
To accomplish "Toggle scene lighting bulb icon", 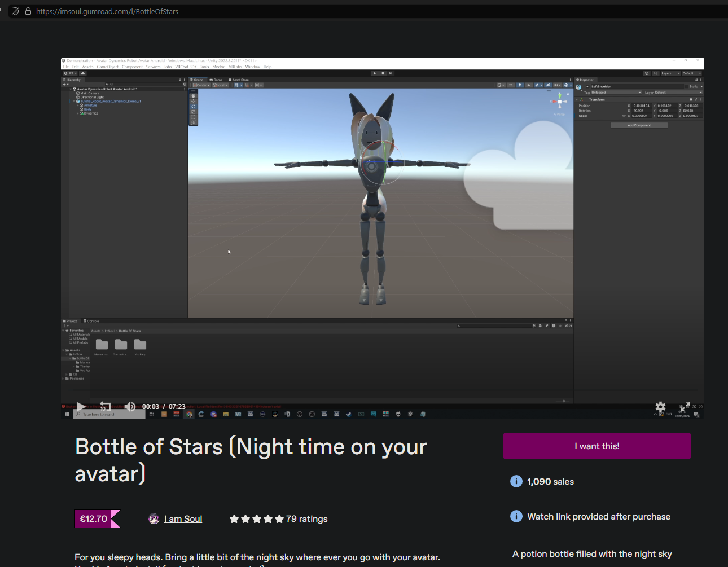I will [x=520, y=85].
